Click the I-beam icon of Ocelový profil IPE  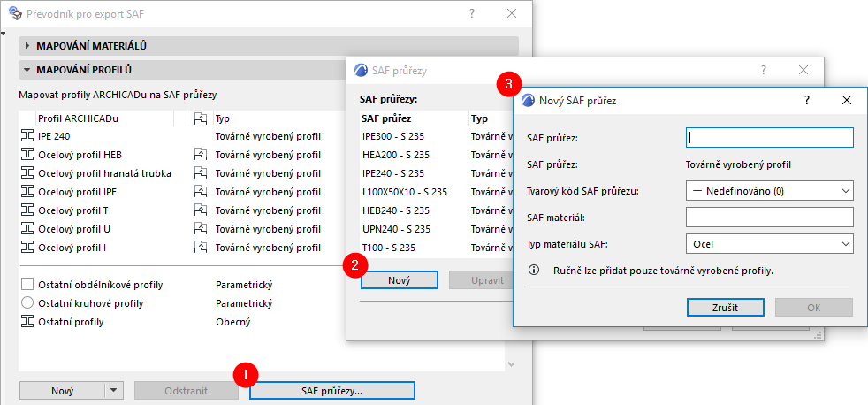coord(27,192)
